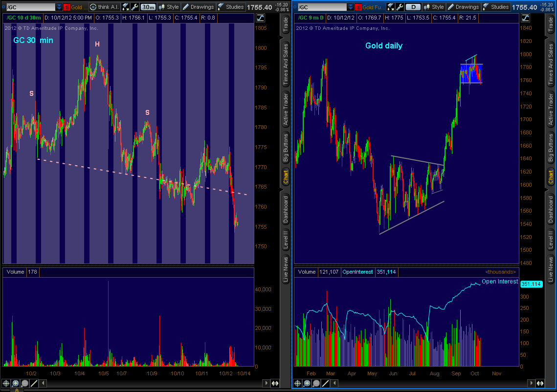Open the 30m timeframe selector
The image size is (557, 392).
point(148,7)
